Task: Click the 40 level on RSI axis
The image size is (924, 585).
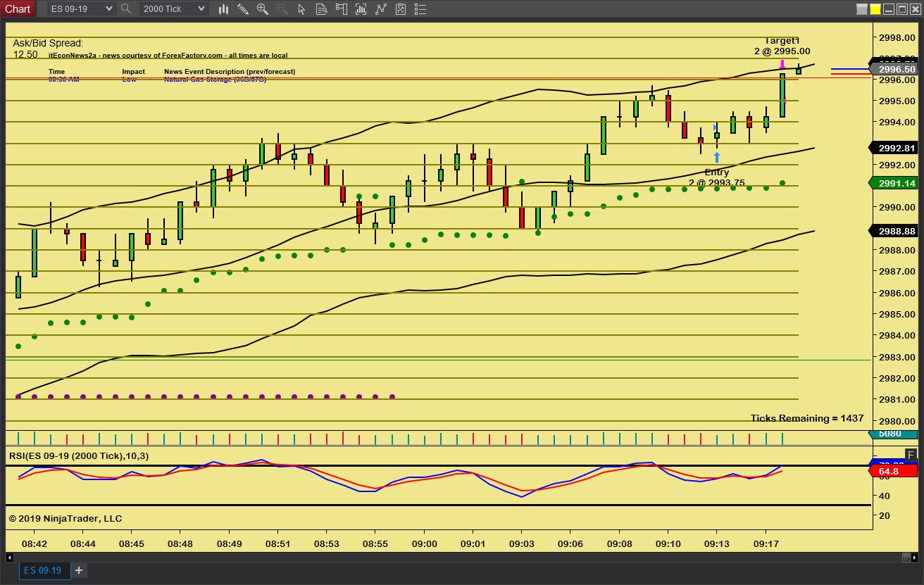Action: click(883, 496)
